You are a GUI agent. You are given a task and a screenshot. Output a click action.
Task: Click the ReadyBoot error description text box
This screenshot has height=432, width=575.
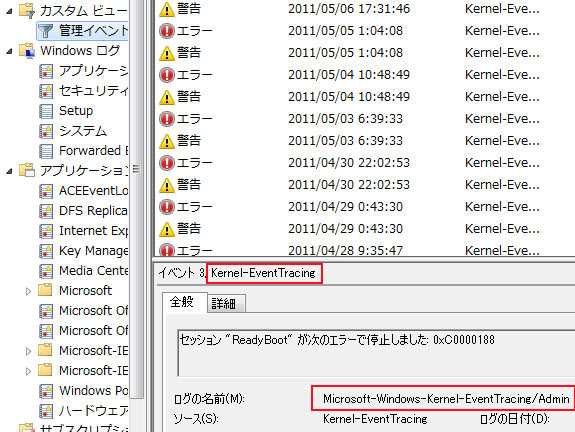(376, 353)
